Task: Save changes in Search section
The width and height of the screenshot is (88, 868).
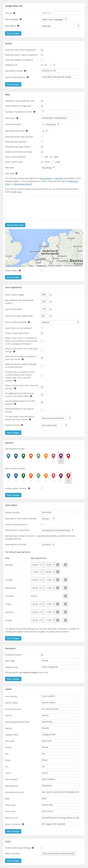Action: (x=13, y=84)
